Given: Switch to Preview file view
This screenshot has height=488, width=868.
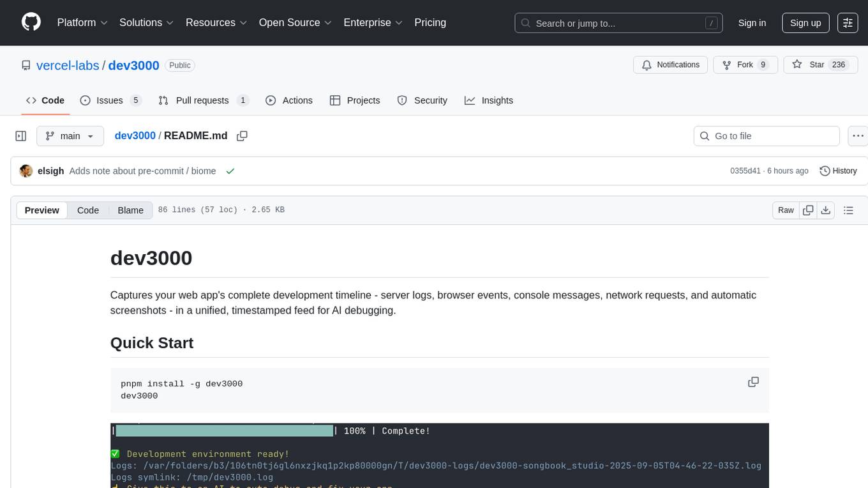Looking at the screenshot, I should [x=42, y=210].
